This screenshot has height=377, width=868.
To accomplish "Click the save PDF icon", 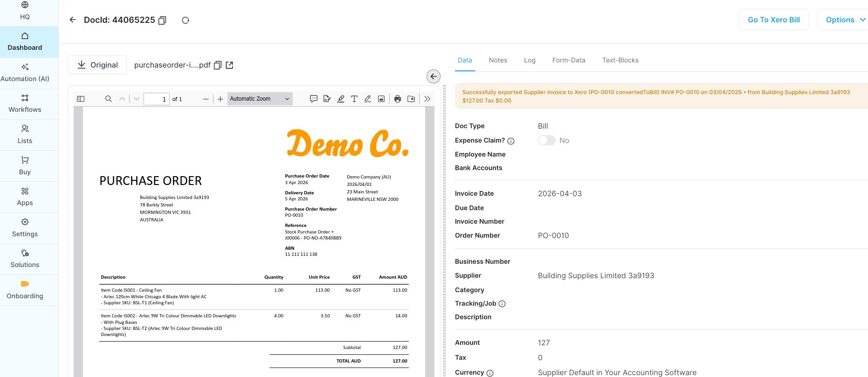I will pyautogui.click(x=411, y=99).
